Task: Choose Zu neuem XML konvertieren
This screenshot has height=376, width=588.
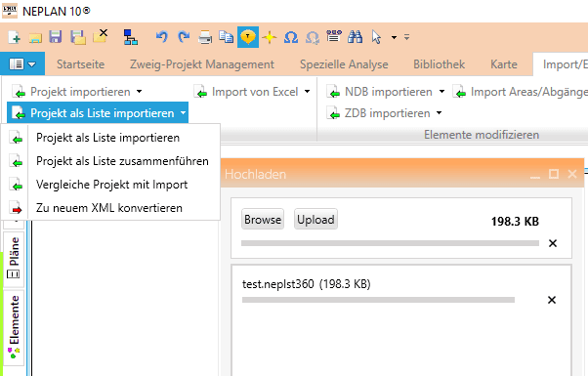Action: point(110,208)
